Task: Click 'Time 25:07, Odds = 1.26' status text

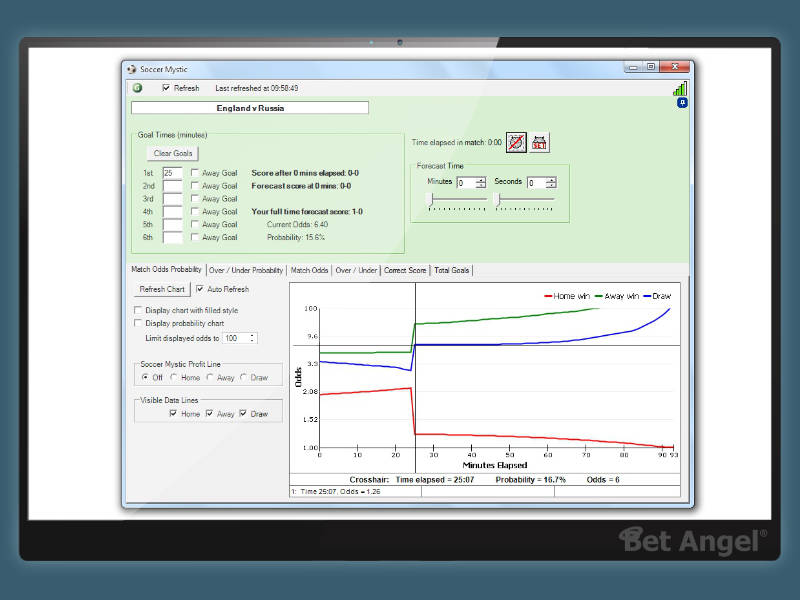Action: coord(340,491)
